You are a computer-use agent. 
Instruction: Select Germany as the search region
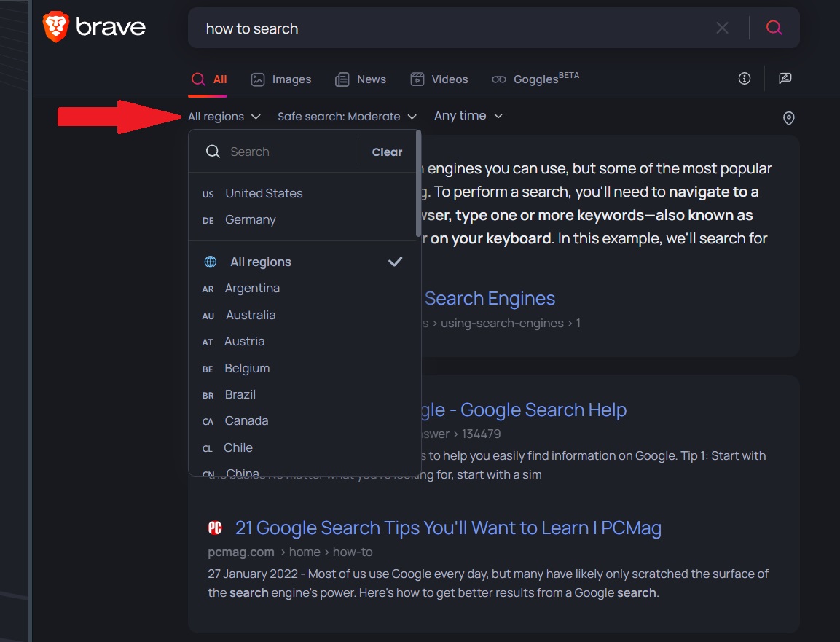click(249, 219)
